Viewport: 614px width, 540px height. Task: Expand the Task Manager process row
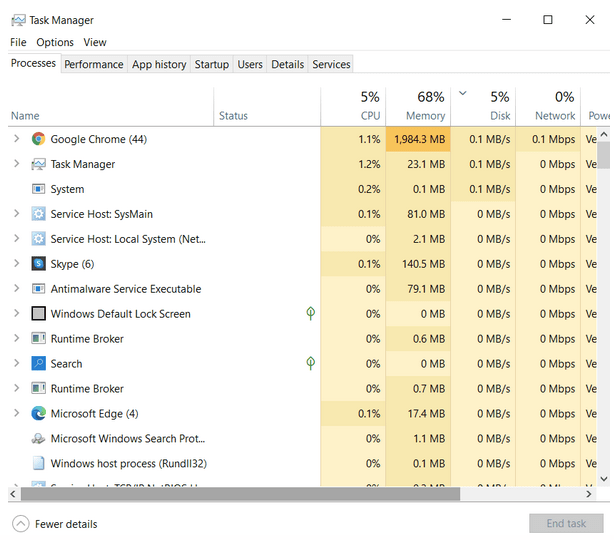(16, 164)
